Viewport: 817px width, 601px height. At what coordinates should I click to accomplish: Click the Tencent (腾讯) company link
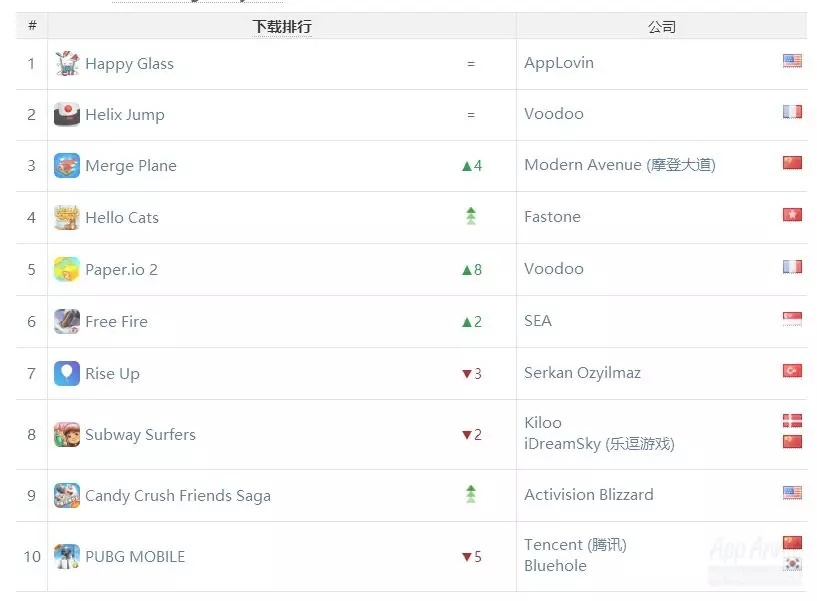(x=575, y=544)
